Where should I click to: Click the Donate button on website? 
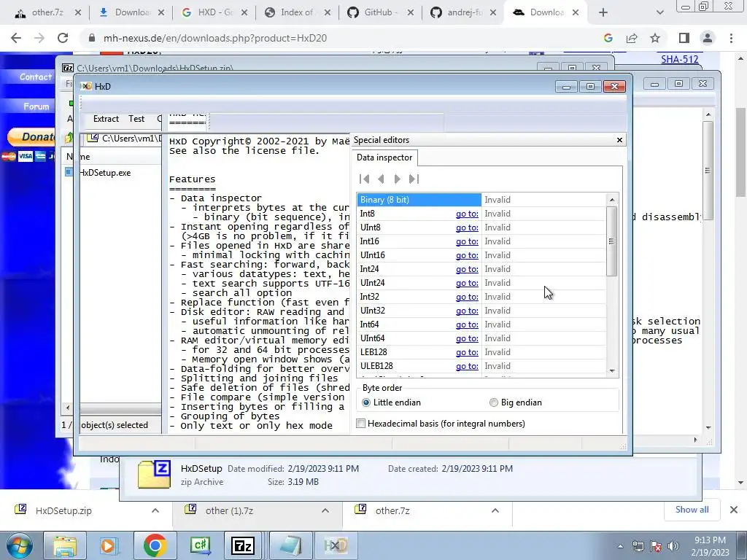[x=32, y=137]
